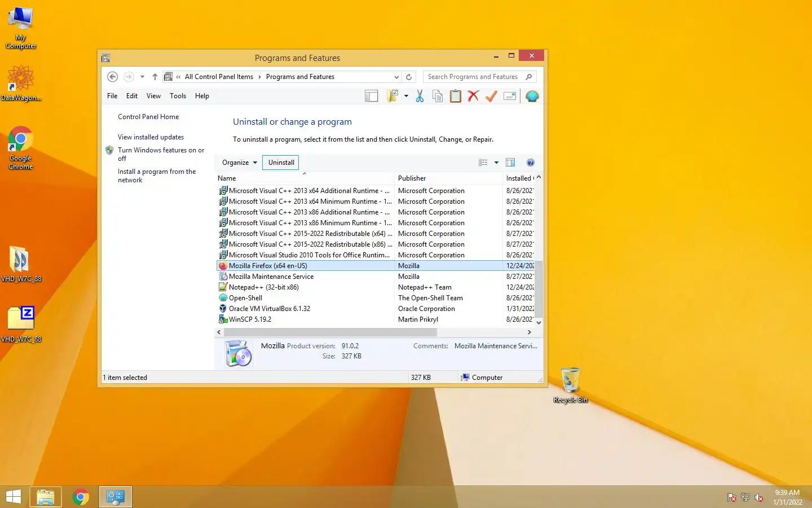Sort by the Publisher column header
This screenshot has height=508, width=812.
tap(448, 178)
